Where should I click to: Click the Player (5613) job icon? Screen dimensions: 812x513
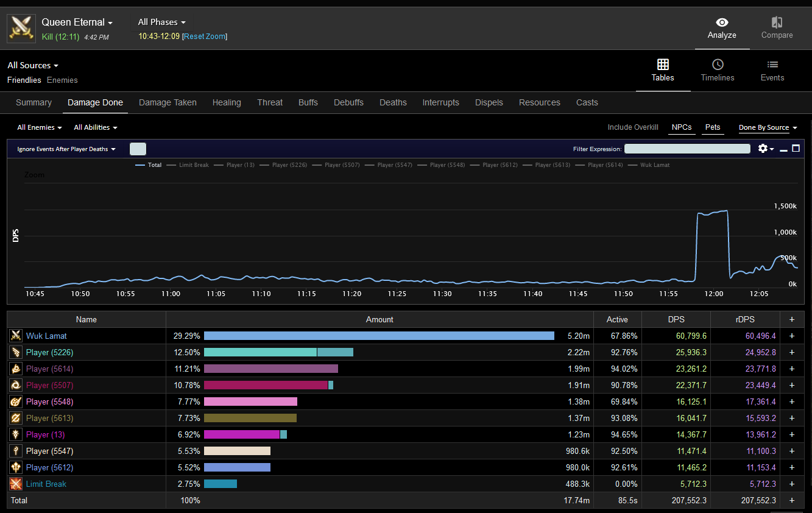(16, 418)
